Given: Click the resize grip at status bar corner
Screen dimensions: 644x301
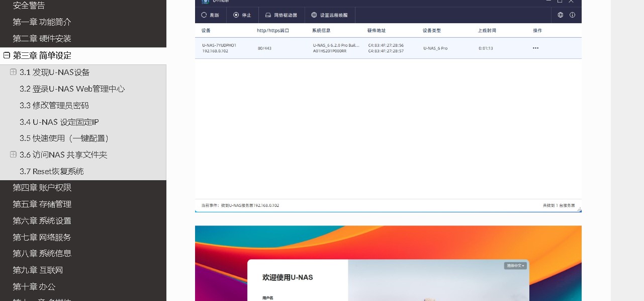Looking at the screenshot, I should click(x=579, y=209).
